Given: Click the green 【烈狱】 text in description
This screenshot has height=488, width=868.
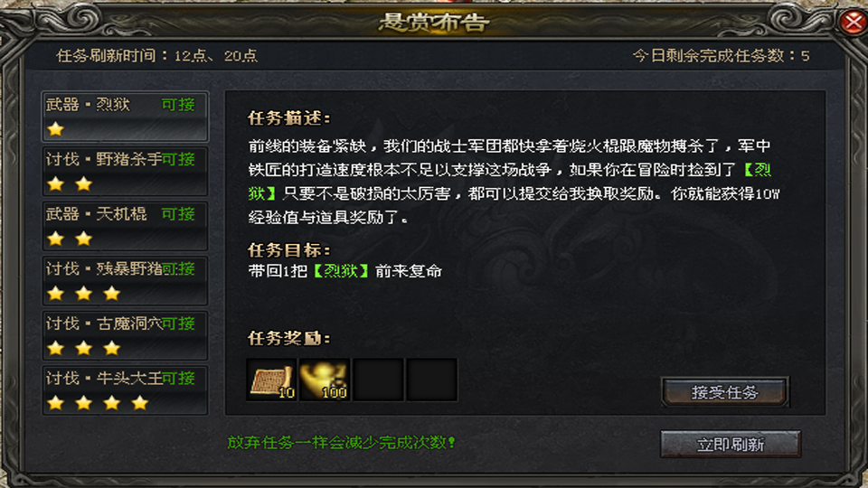Looking at the screenshot, I should (758, 170).
